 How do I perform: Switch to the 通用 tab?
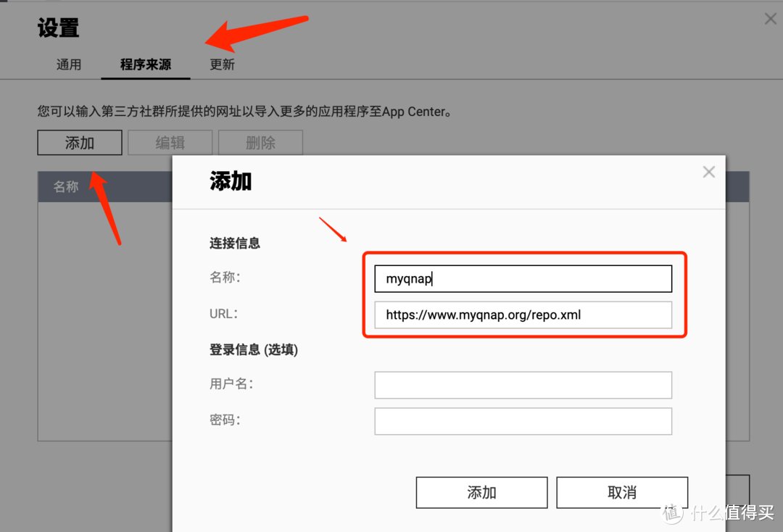click(x=68, y=65)
